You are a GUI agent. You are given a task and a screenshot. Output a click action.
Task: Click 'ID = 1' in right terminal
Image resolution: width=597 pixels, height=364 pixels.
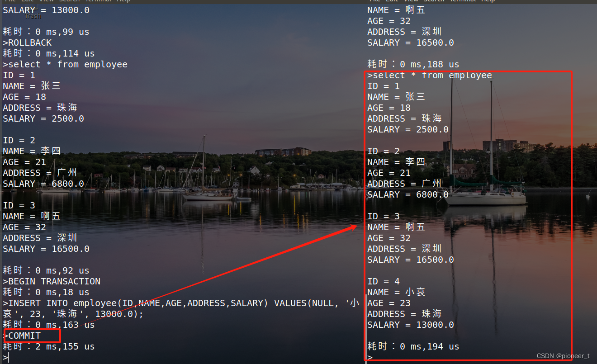click(x=384, y=86)
